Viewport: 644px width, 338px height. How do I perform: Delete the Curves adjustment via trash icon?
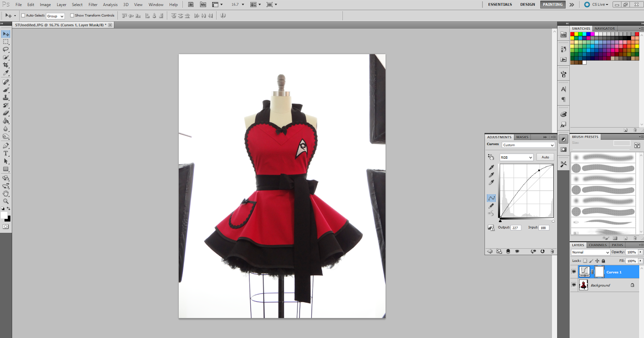click(552, 251)
